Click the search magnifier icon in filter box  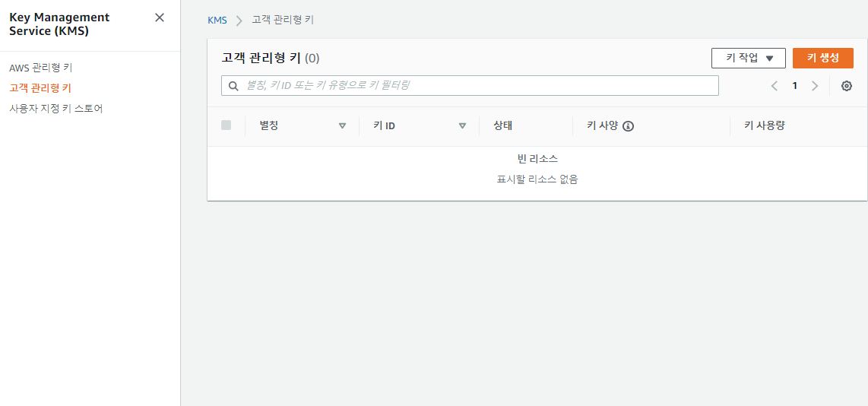pos(233,86)
